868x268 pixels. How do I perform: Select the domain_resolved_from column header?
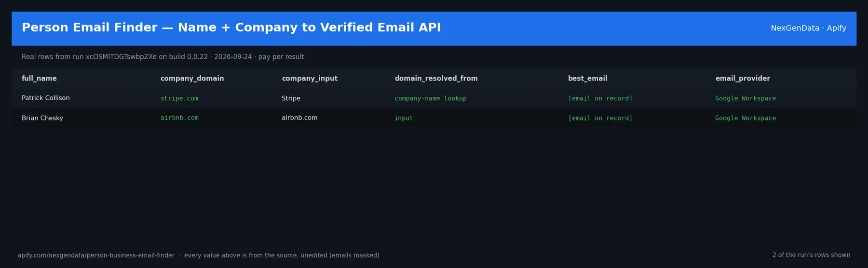point(436,79)
